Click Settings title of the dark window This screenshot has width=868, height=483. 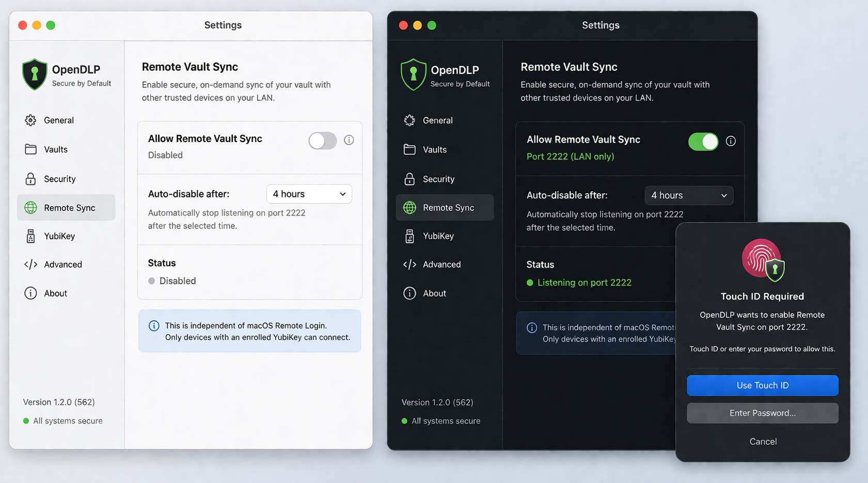[x=601, y=25]
